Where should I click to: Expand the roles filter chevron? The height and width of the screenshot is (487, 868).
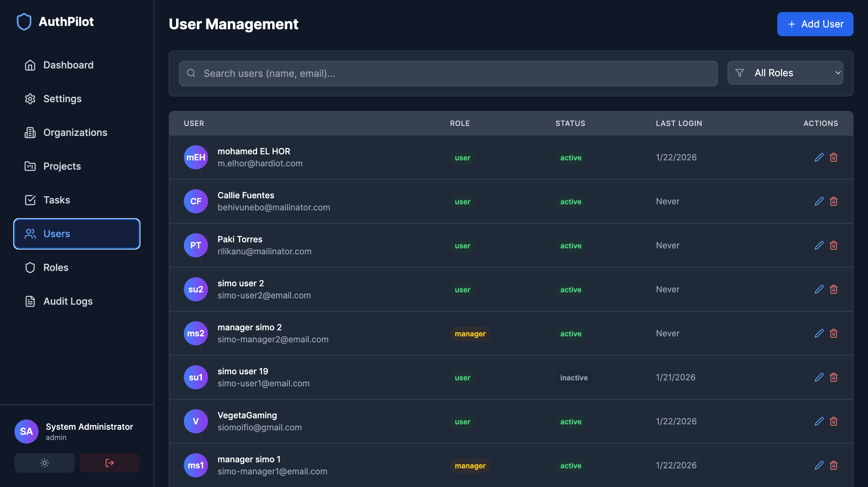(838, 73)
